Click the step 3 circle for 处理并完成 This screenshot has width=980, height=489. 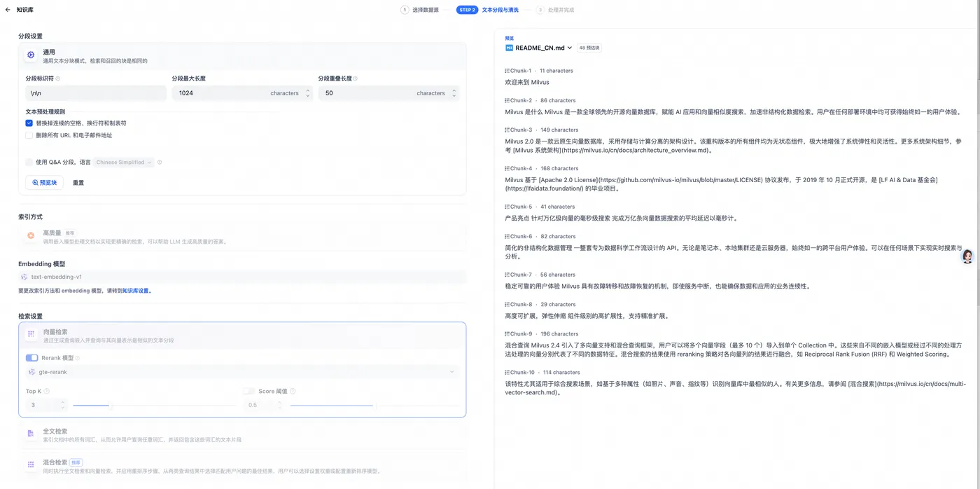(x=540, y=10)
